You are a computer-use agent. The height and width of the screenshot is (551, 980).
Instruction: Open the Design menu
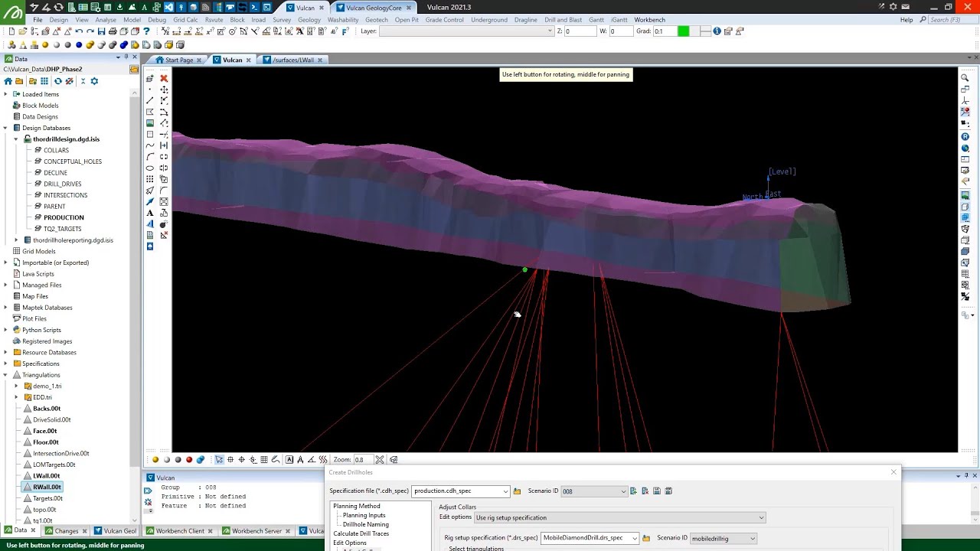(58, 20)
